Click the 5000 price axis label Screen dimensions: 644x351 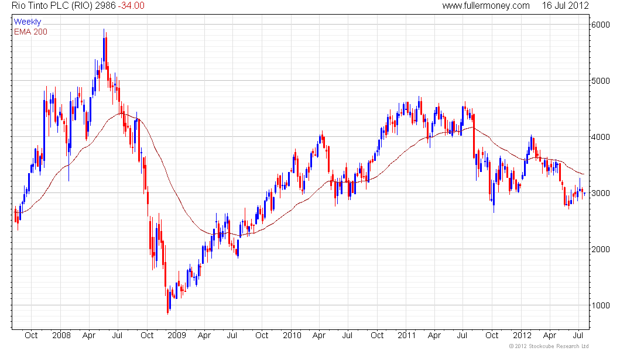point(601,81)
